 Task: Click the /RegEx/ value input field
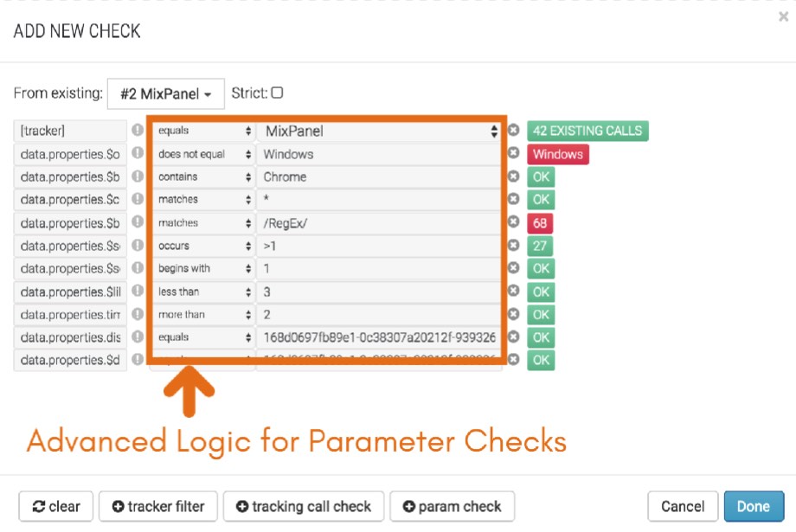[x=379, y=223]
